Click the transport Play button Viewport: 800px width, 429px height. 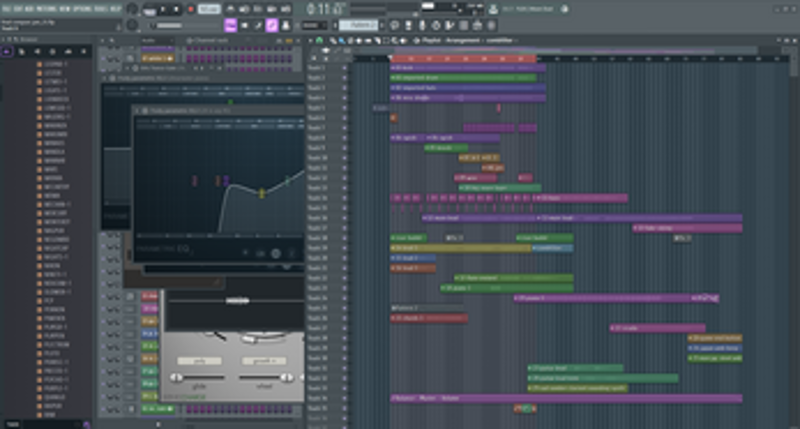tap(163, 9)
